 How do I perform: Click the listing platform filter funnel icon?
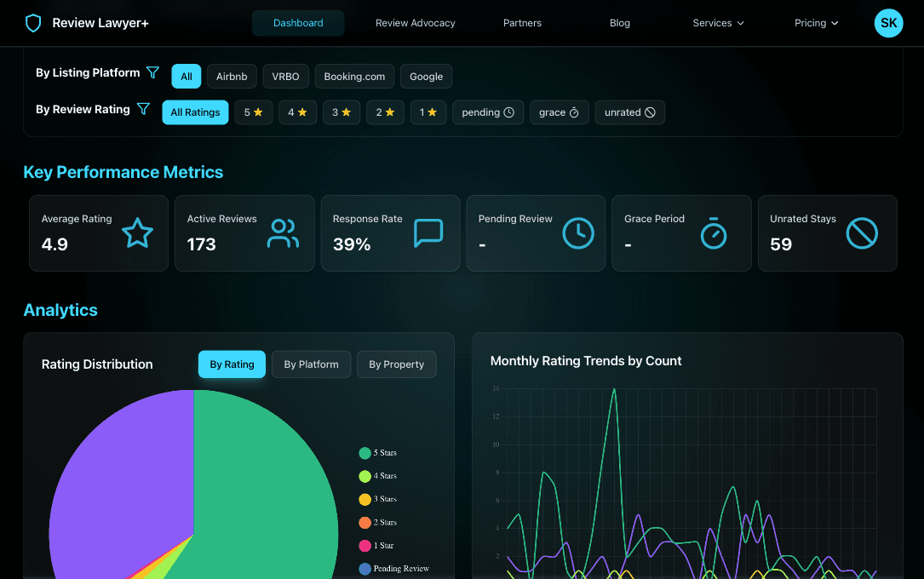[152, 72]
